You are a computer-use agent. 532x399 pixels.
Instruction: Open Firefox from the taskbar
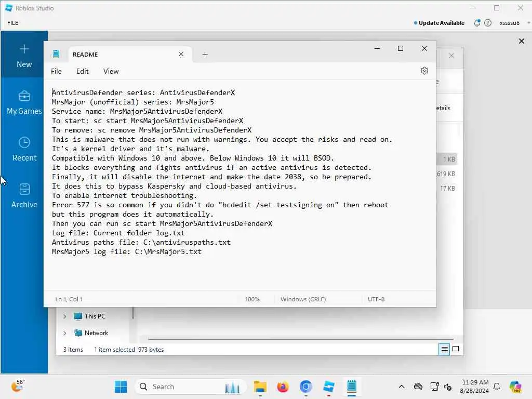click(x=283, y=387)
